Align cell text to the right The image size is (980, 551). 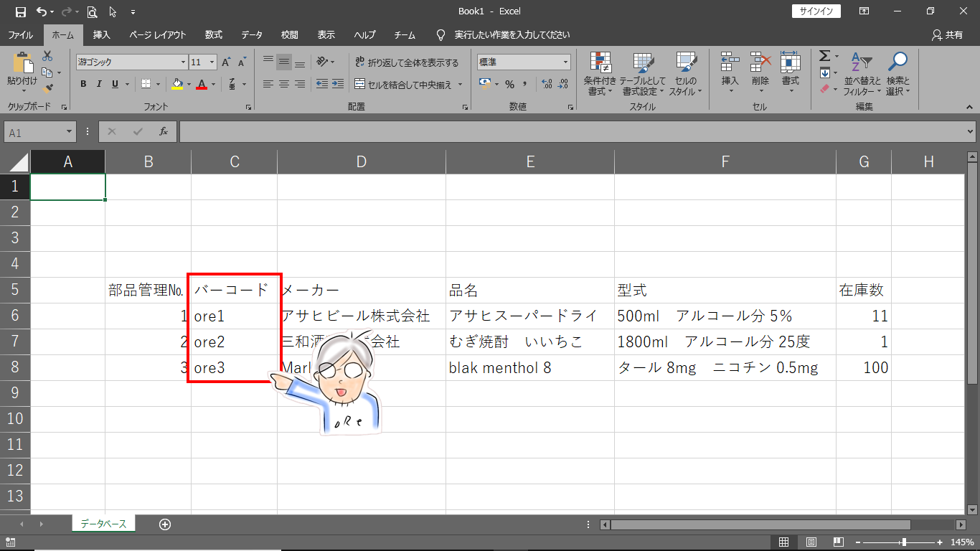coord(300,84)
